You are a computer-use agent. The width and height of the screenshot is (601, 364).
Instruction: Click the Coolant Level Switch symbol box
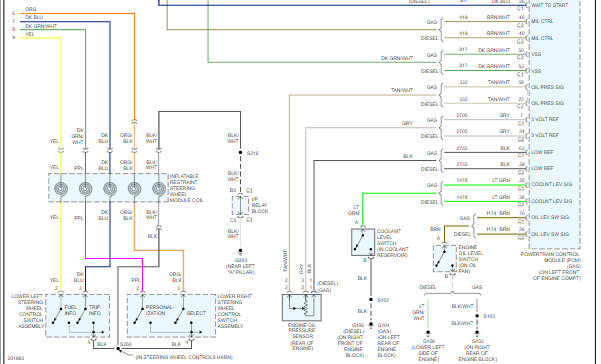click(x=363, y=242)
